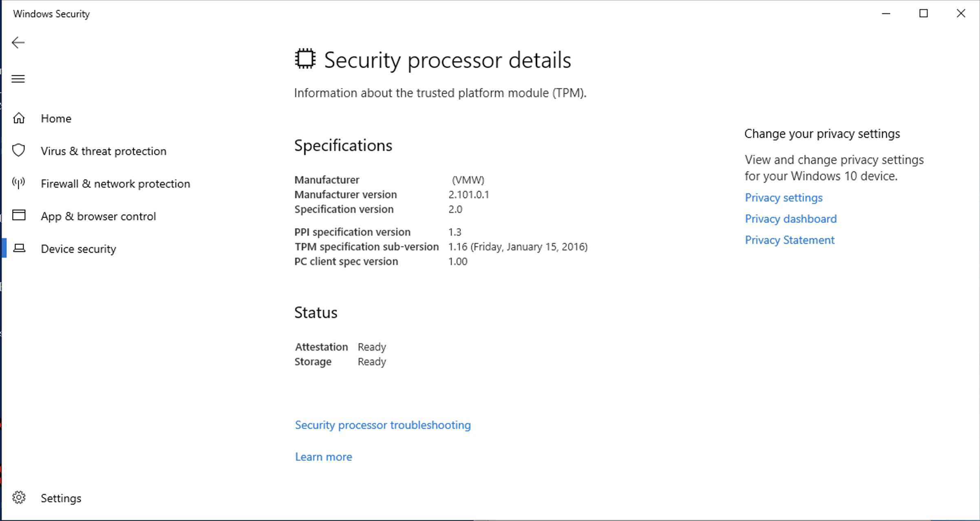The width and height of the screenshot is (980, 521).
Task: Click the Virus & threat protection shield icon
Action: point(19,150)
